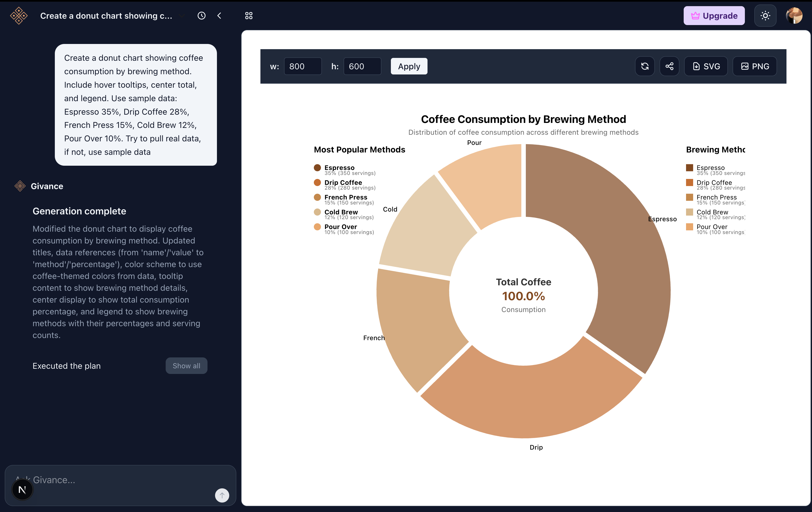The height and width of the screenshot is (512, 812).
Task: Click the Givance logo in the top-left corner
Action: click(x=19, y=16)
